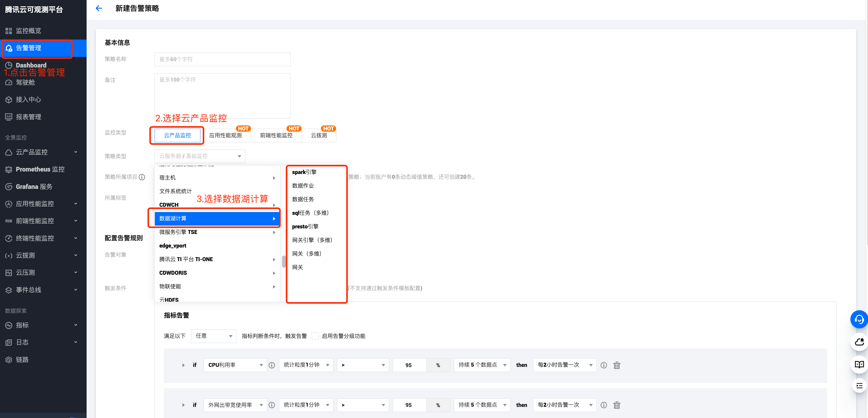The width and height of the screenshot is (868, 418).
Task: Open 监控概览 from the sidebar
Action: [28, 31]
